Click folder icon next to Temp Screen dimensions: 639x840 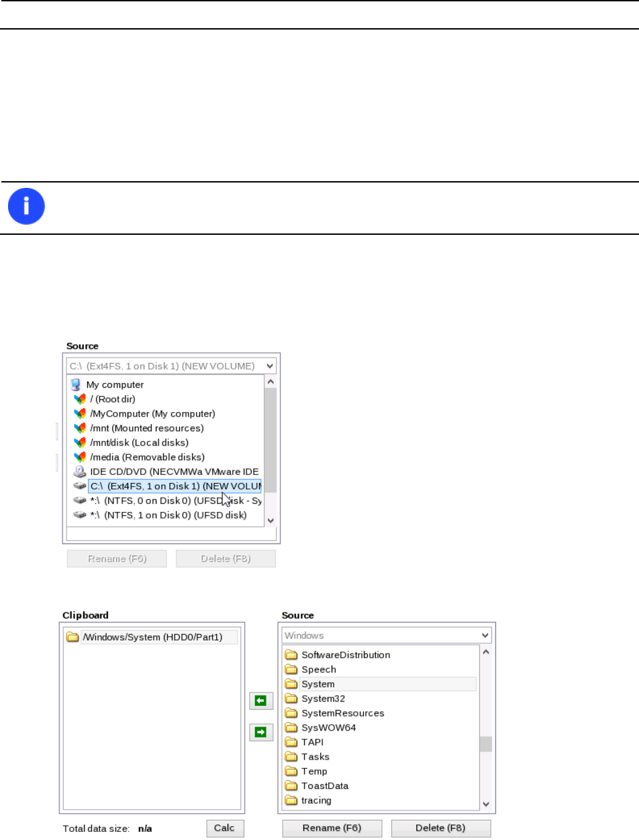point(291,772)
